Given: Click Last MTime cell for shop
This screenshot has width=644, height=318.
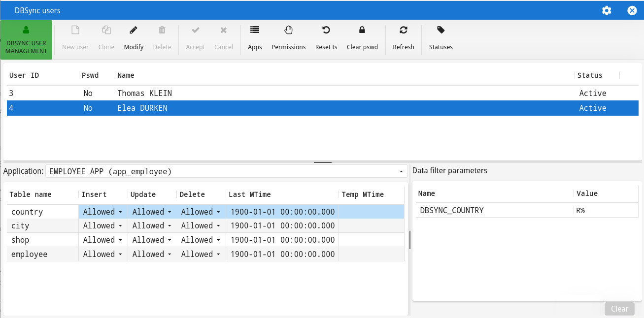Looking at the screenshot, I should pos(282,240).
